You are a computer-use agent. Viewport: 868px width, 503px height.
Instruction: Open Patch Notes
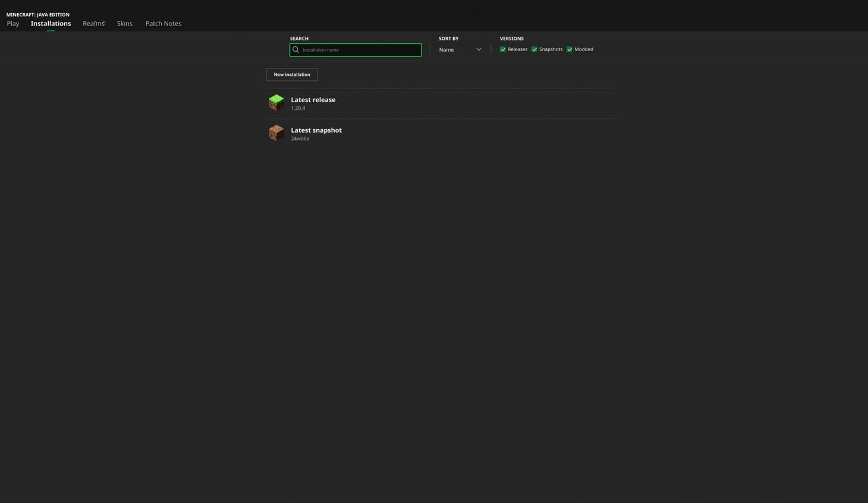[x=163, y=23]
